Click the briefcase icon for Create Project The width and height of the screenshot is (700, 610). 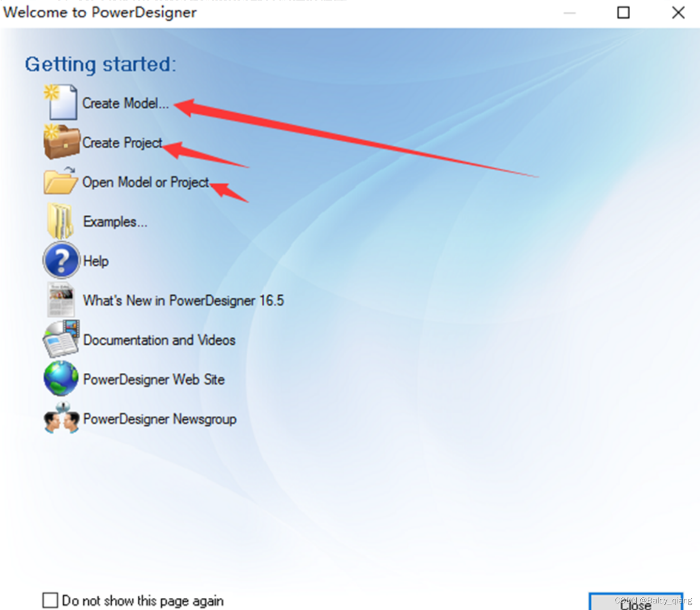[x=61, y=142]
